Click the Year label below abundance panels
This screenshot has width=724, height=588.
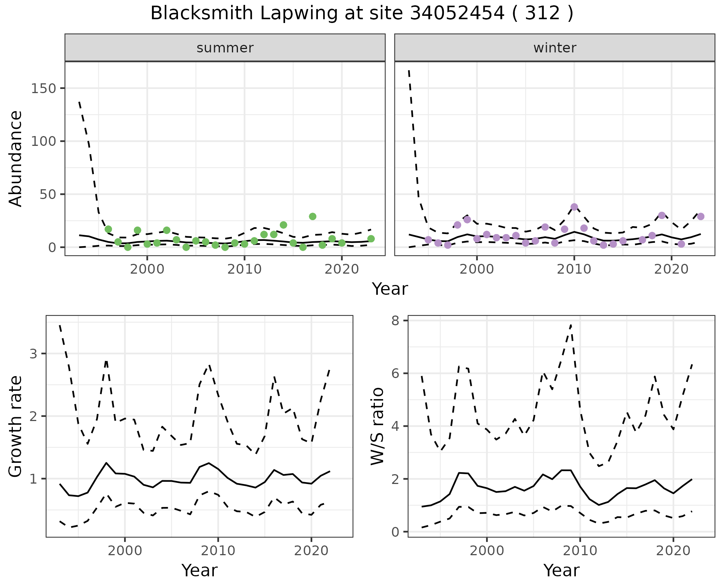pos(390,289)
